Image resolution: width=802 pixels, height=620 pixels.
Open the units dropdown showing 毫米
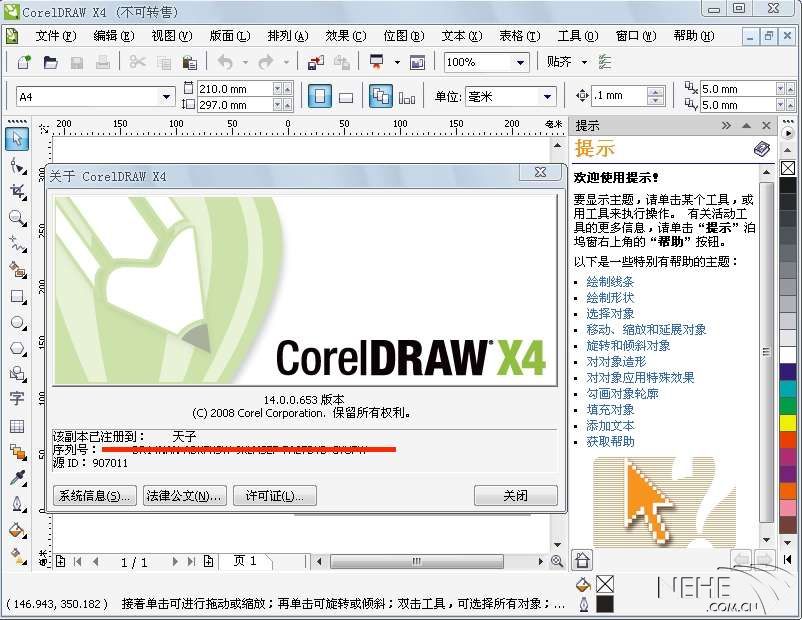pos(547,96)
